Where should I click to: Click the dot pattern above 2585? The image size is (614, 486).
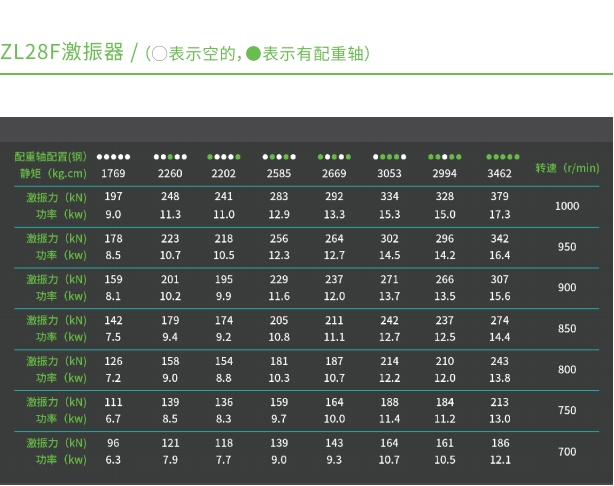click(x=279, y=157)
